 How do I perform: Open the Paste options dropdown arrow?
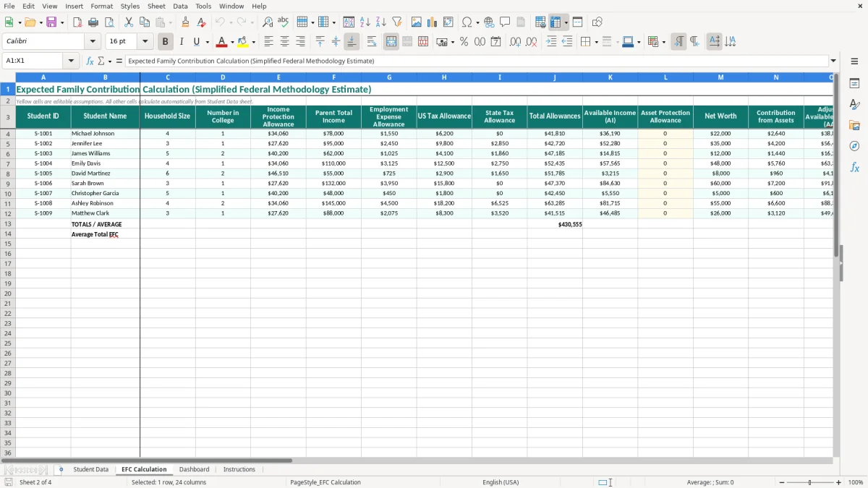pyautogui.click(x=171, y=22)
